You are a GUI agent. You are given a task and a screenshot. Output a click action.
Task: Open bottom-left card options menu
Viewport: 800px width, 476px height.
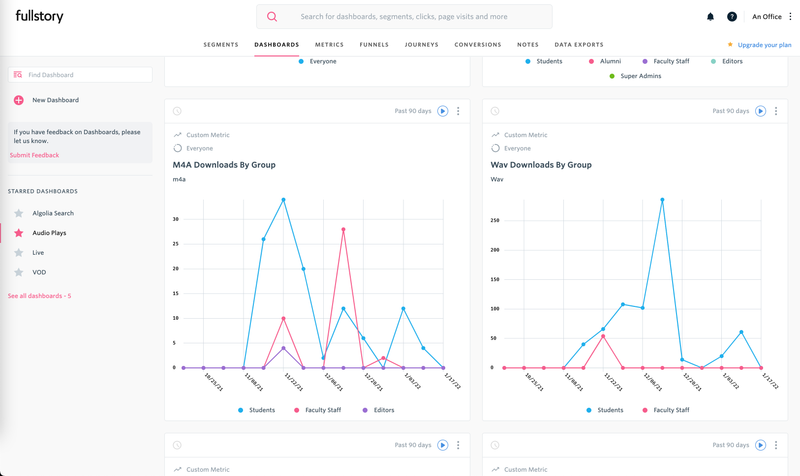coord(458,445)
